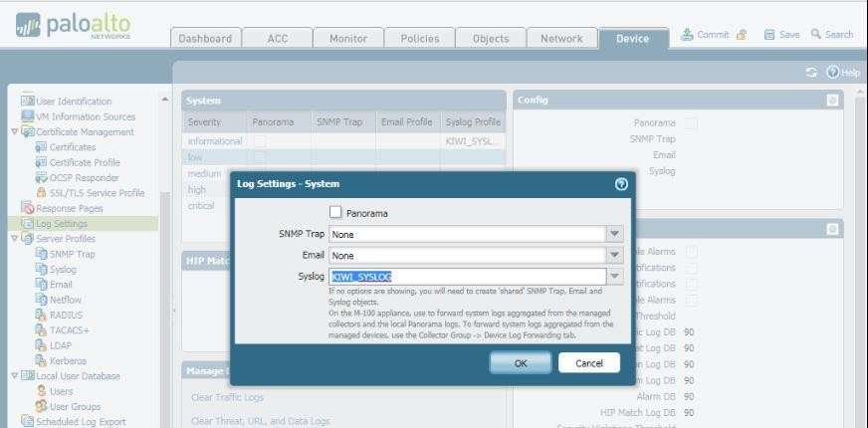Click the Cancel button
Screen dimensions: 868x428
pyautogui.click(x=588, y=363)
